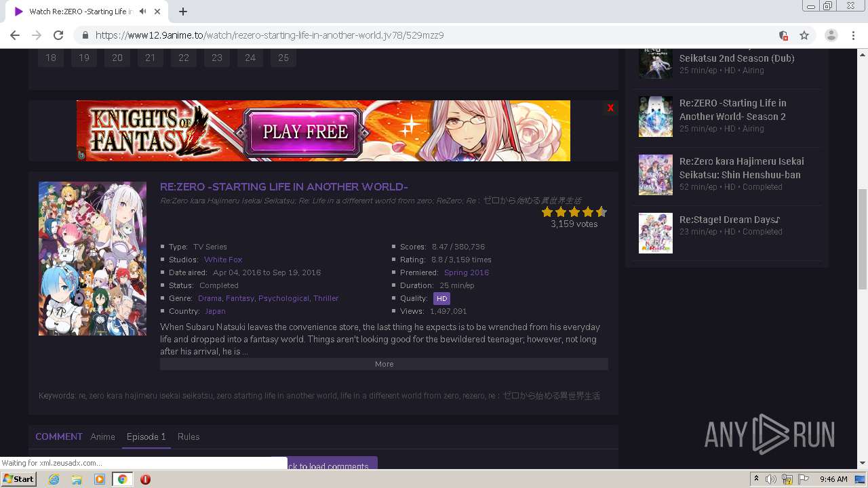
Task: Switch to the Rules tab
Action: coord(189,437)
